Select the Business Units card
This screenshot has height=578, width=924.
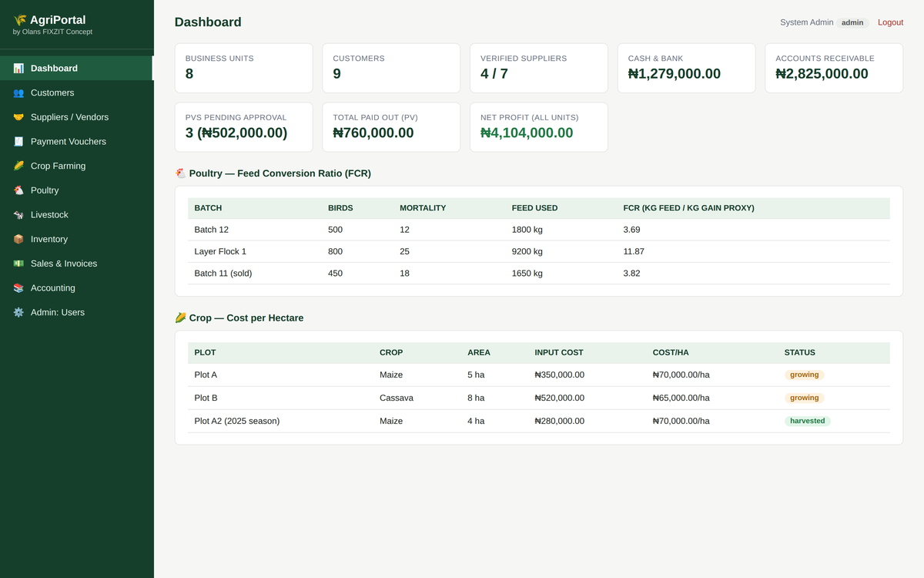(244, 68)
